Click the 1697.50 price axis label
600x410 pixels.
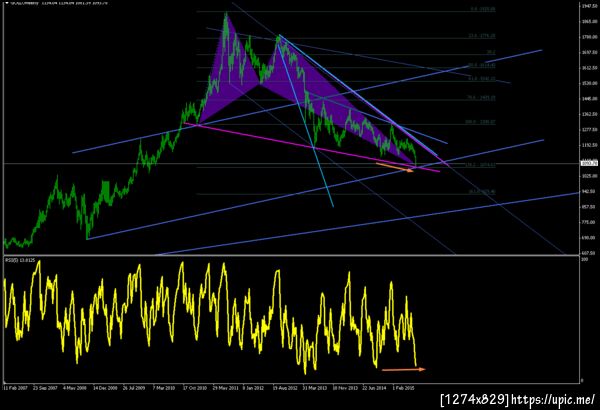(x=590, y=52)
